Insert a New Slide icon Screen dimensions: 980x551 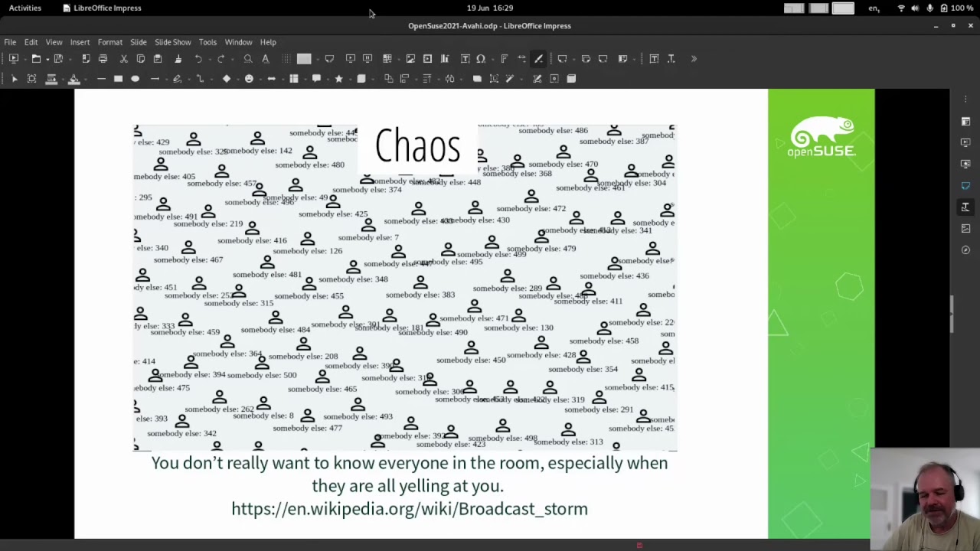point(562,58)
